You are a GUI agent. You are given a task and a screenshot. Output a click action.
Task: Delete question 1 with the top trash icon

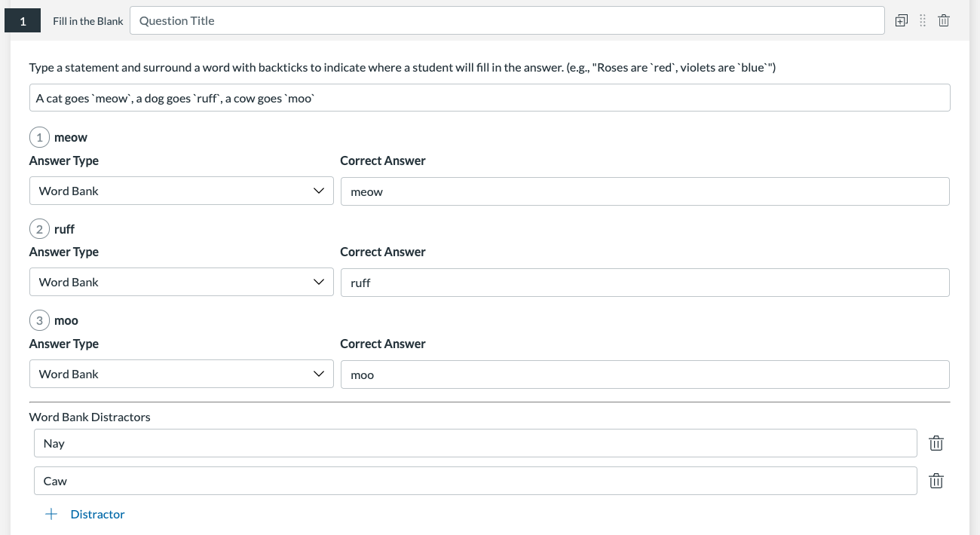click(944, 21)
